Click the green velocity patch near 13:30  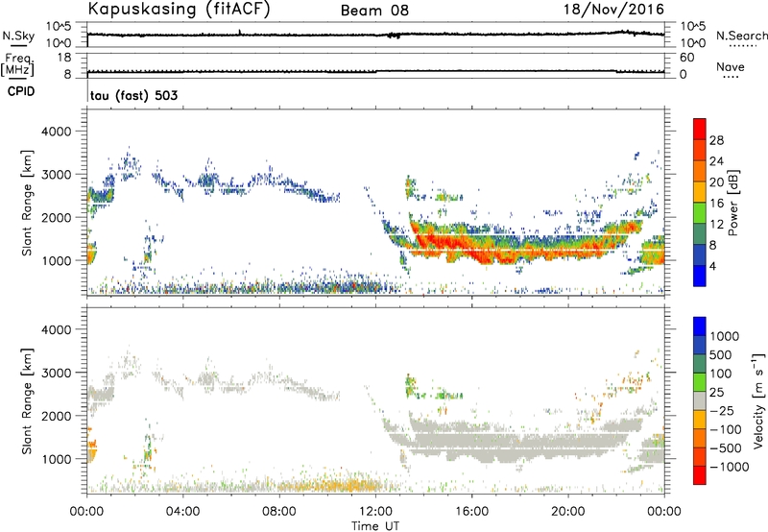(x=411, y=385)
